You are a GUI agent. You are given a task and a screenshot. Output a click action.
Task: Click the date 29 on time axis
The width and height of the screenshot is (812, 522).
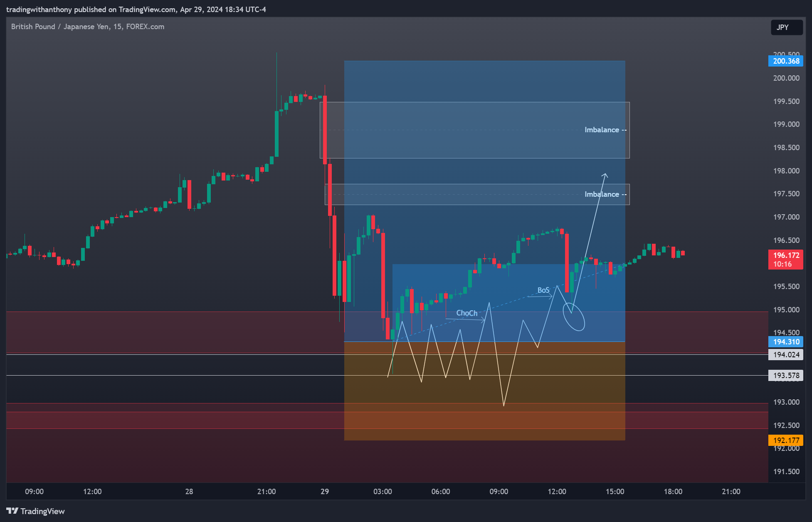click(325, 492)
